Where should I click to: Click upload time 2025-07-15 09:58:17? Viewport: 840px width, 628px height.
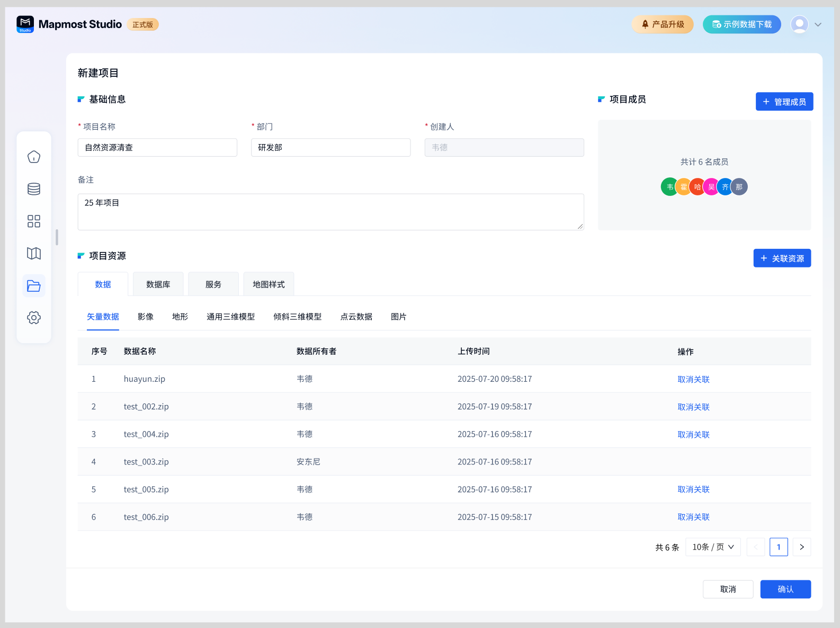click(495, 517)
